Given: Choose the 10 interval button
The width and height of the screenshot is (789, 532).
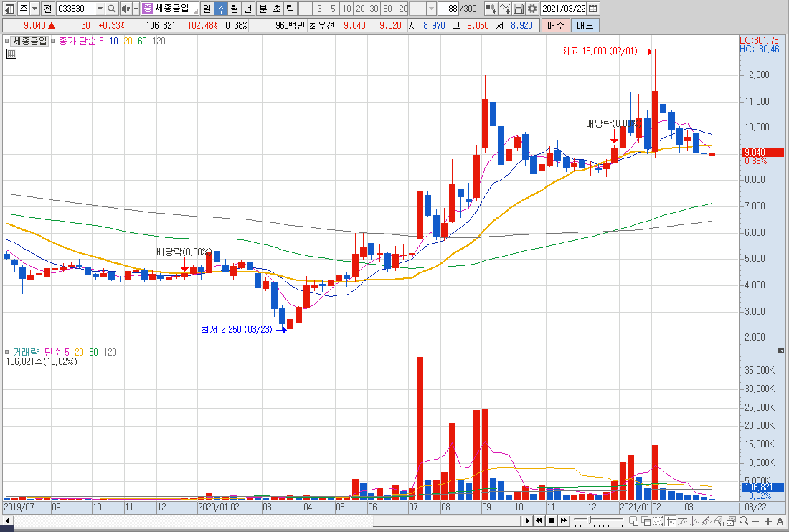Looking at the screenshot, I should (x=346, y=9).
